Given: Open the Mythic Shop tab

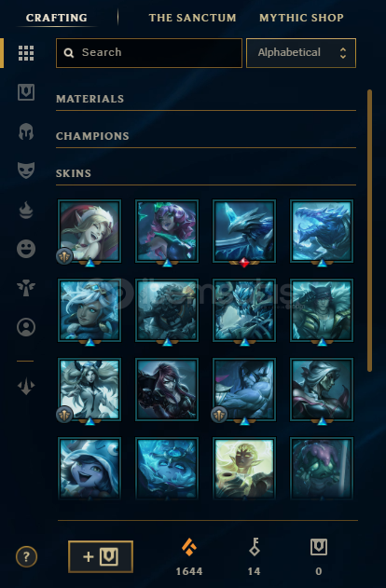Looking at the screenshot, I should 301,18.
